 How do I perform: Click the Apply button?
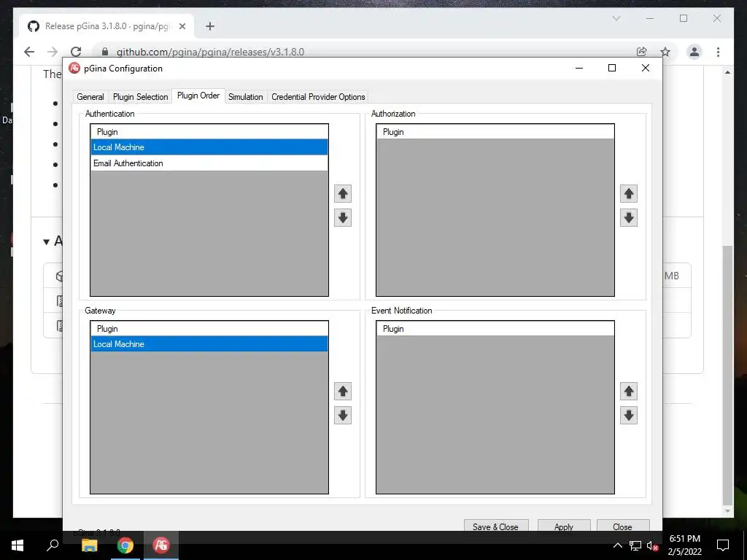pos(564,526)
